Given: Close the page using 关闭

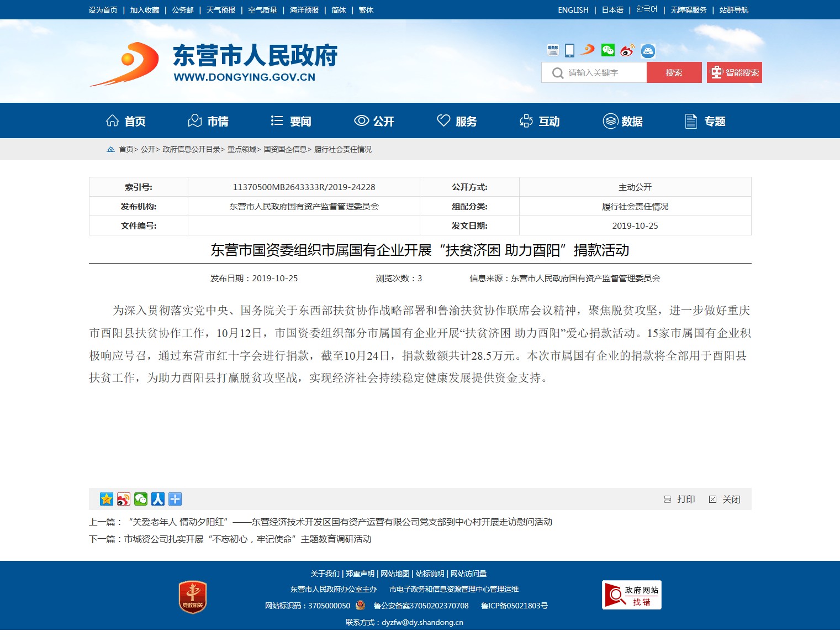Looking at the screenshot, I should click(x=725, y=500).
